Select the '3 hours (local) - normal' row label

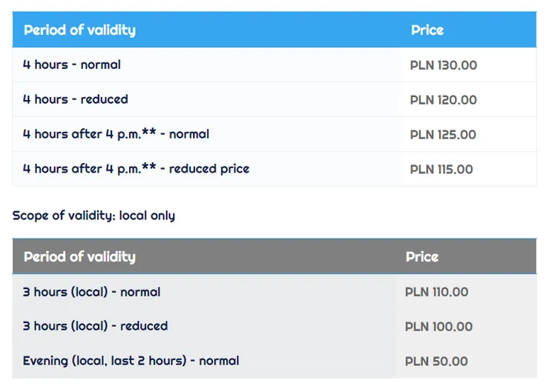(x=91, y=292)
